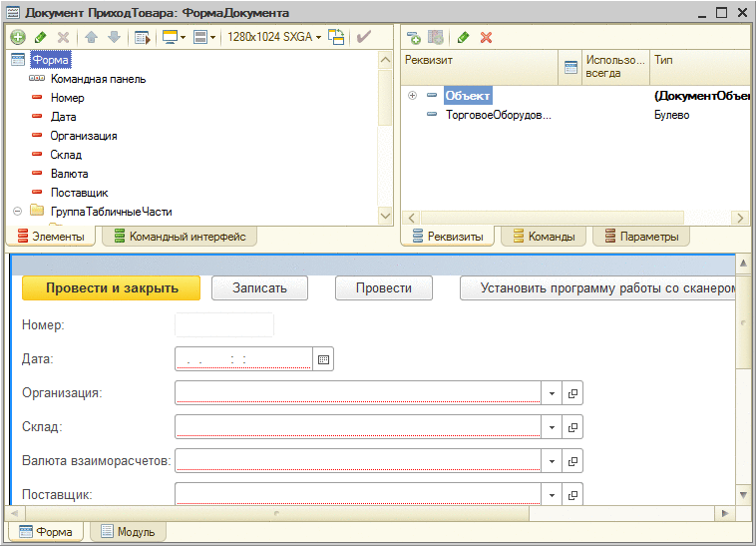Click the Записать button
756x546 pixels.
(259, 287)
